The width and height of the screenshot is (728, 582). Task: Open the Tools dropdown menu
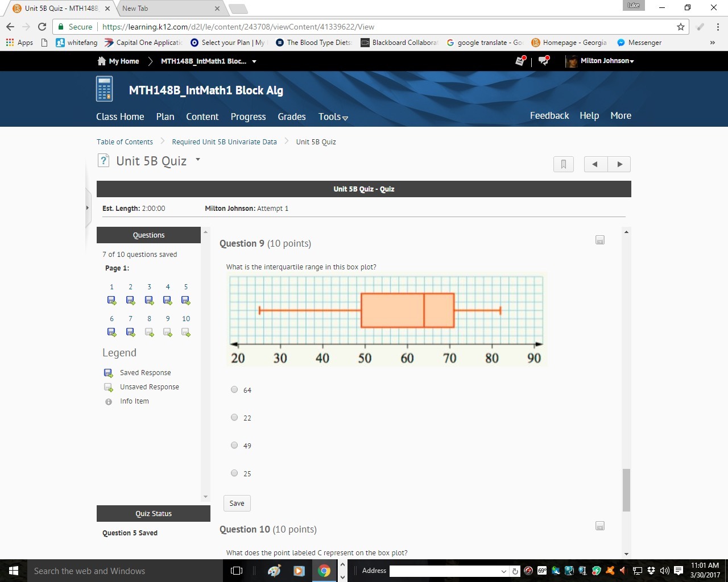pos(333,117)
